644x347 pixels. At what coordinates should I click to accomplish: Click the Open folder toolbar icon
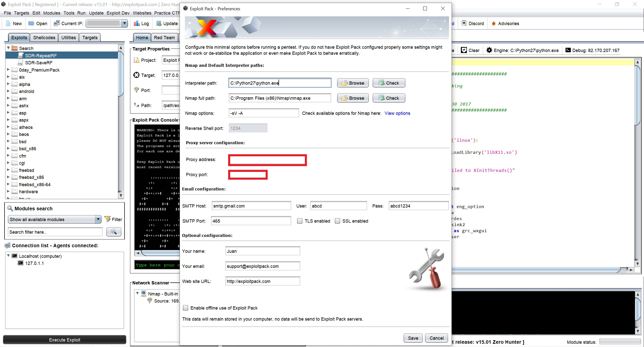pyautogui.click(x=31, y=23)
